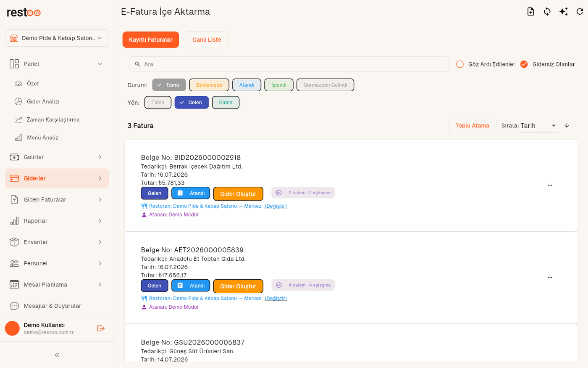Select the Giden direction filter

coord(226,103)
